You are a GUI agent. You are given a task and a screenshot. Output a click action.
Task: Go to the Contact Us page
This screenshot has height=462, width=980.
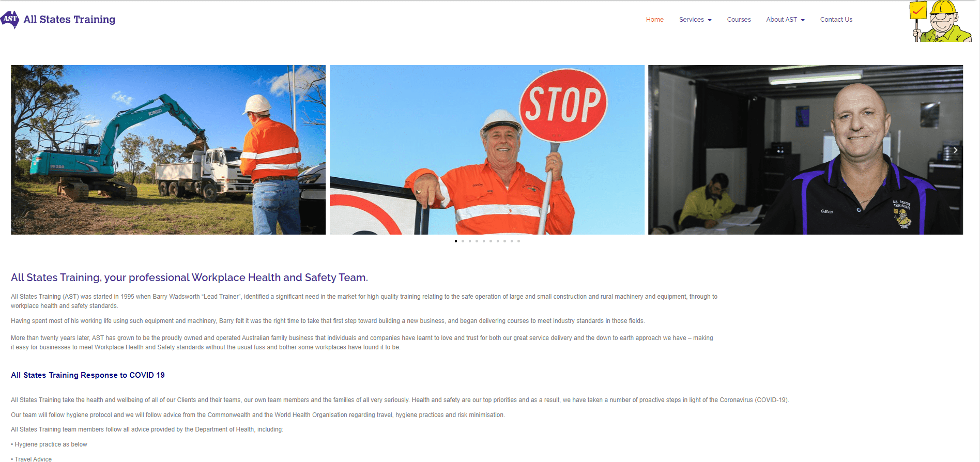(x=836, y=20)
